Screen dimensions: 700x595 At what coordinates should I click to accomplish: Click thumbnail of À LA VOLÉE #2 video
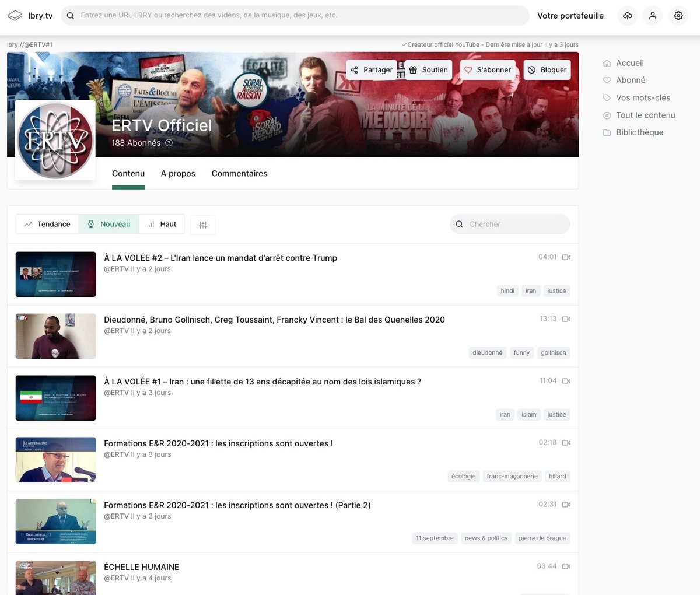point(55,274)
